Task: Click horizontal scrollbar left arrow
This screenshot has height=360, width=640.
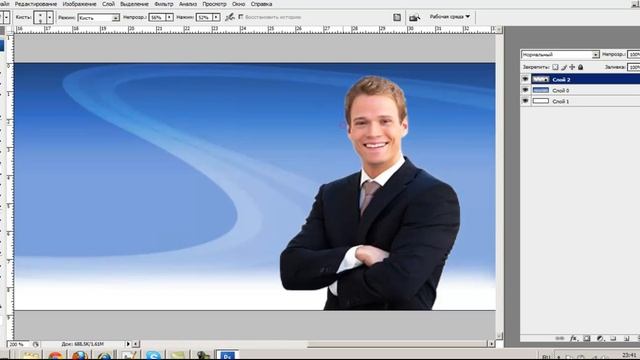Action: click(136, 344)
